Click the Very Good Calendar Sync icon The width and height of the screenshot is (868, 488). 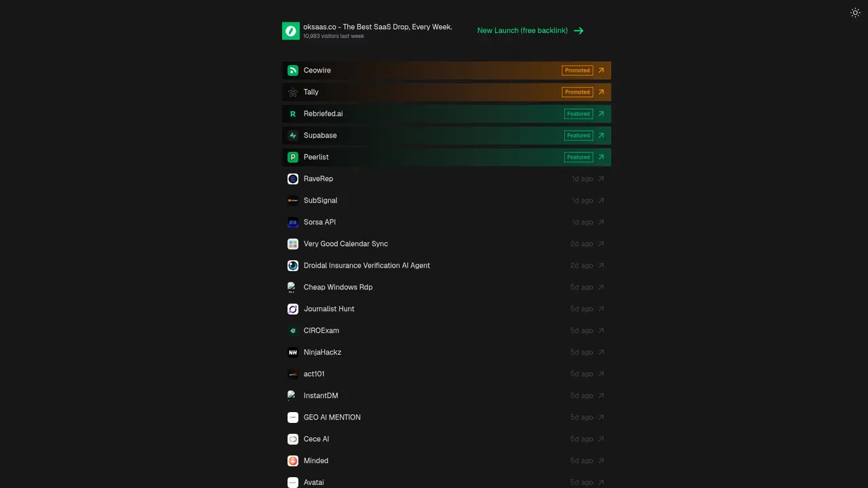pos(293,244)
